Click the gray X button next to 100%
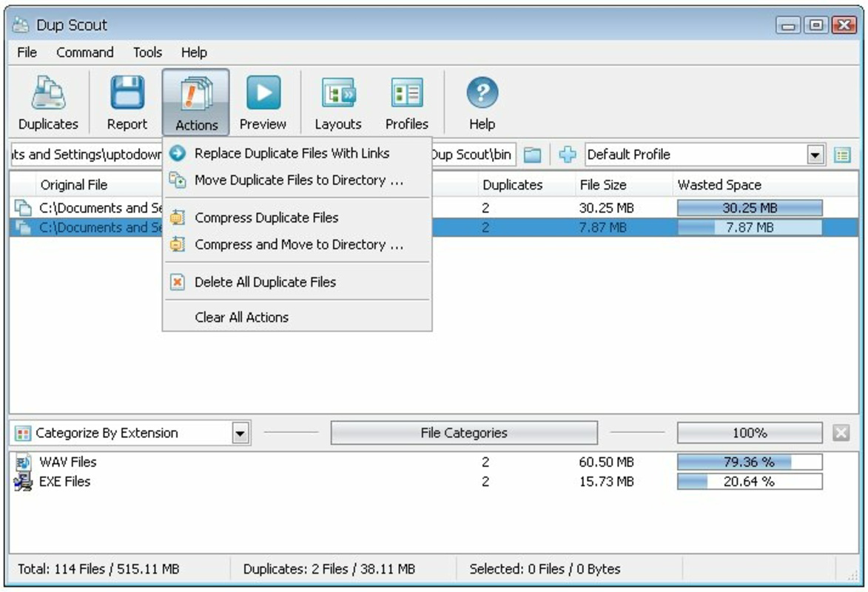Viewport: 868px width, 592px height. (x=841, y=432)
